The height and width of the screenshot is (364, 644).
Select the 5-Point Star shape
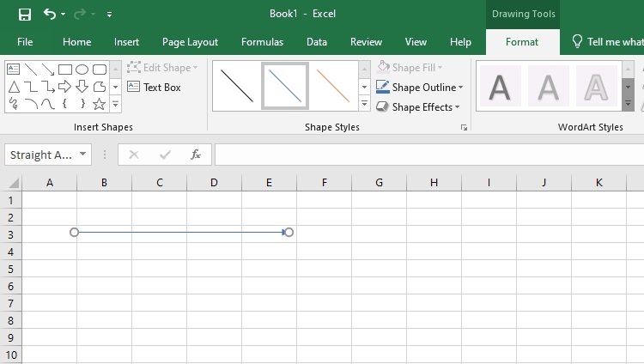(99, 104)
